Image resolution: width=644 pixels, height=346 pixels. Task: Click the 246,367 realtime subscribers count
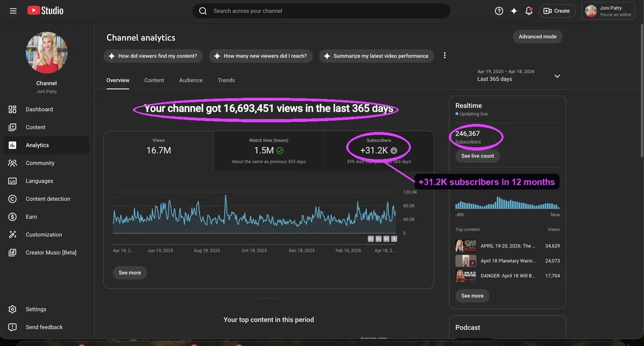point(467,134)
